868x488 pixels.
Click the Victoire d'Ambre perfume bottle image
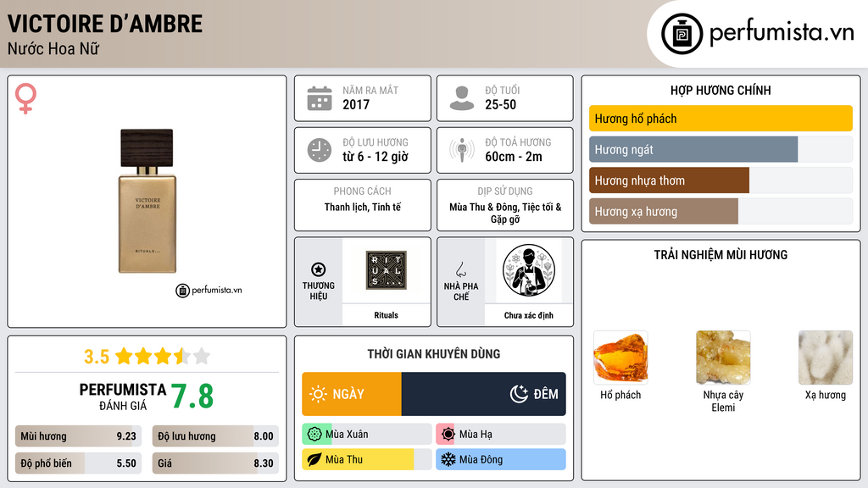pyautogui.click(x=147, y=201)
